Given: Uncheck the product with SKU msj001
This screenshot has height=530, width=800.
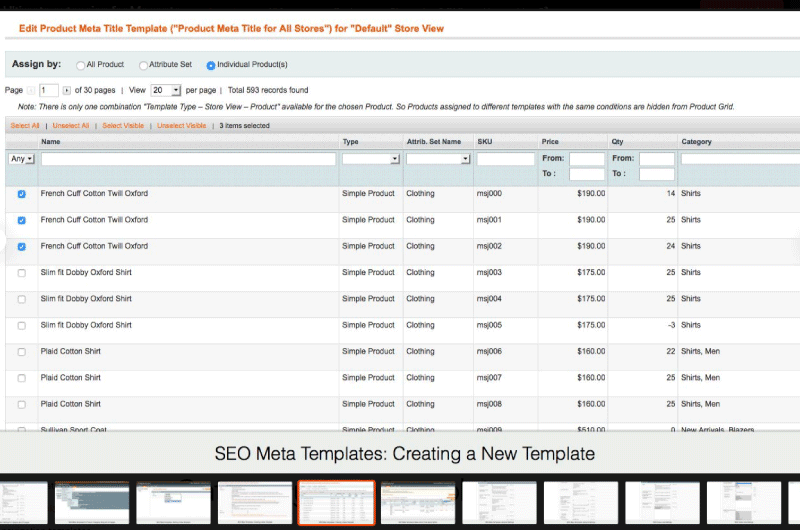Looking at the screenshot, I should 21,220.
